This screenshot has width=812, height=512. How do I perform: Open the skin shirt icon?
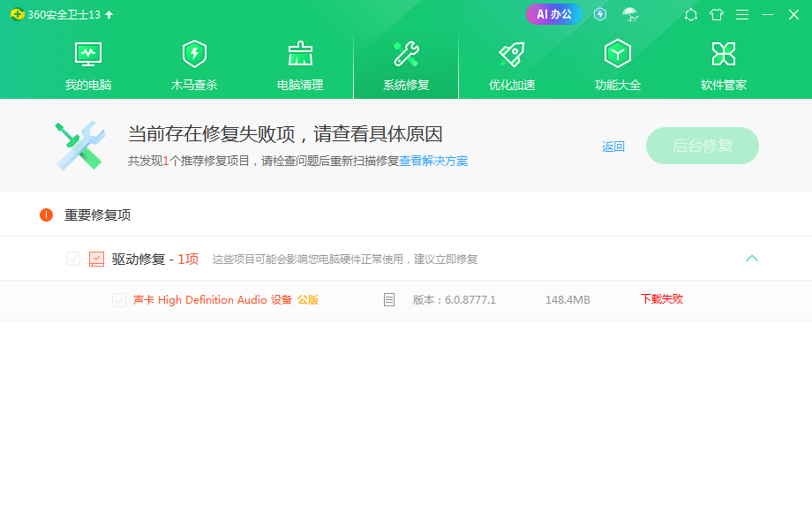[716, 14]
